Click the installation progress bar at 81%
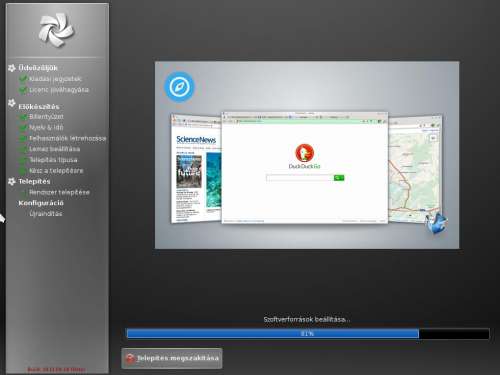 click(x=307, y=334)
